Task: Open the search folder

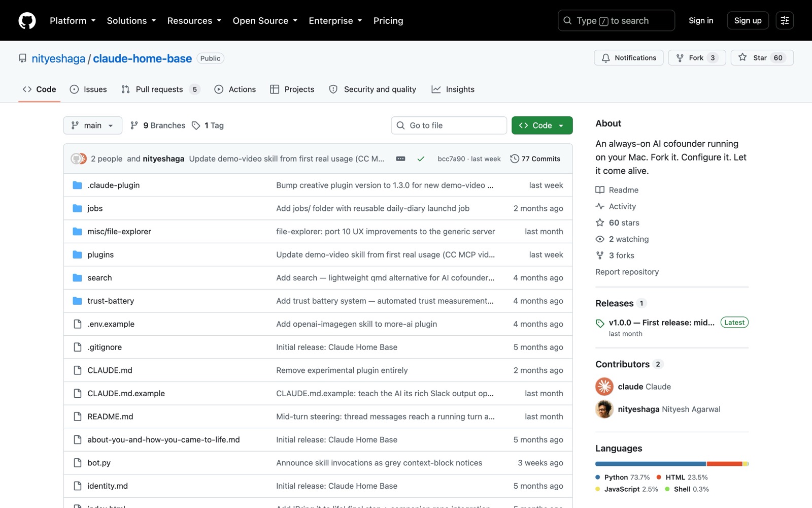Action: [99, 278]
